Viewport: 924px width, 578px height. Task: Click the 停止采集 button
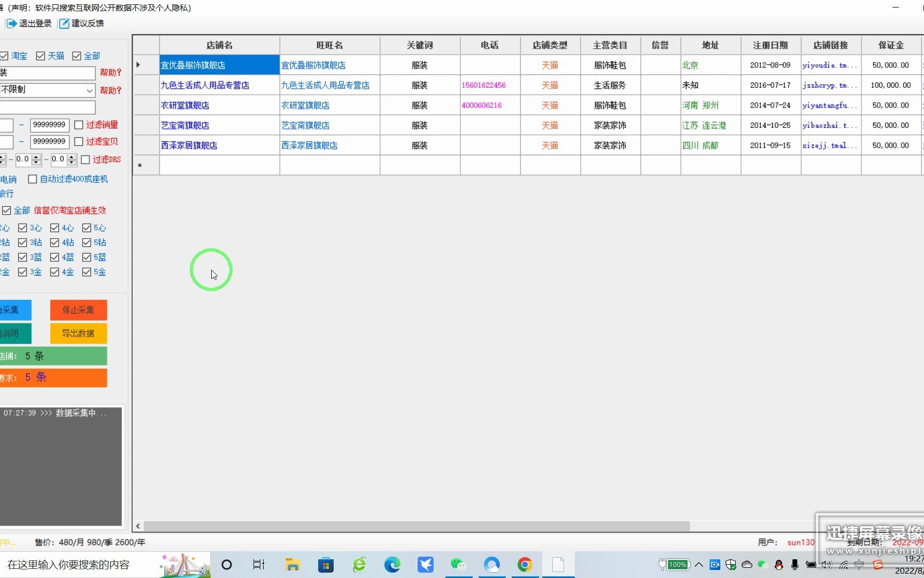79,310
